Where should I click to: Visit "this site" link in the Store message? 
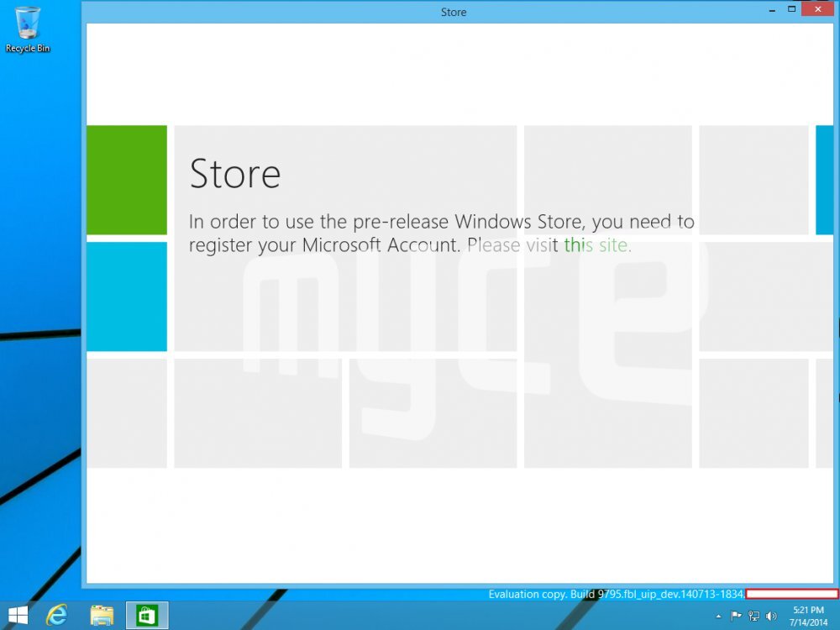[596, 245]
